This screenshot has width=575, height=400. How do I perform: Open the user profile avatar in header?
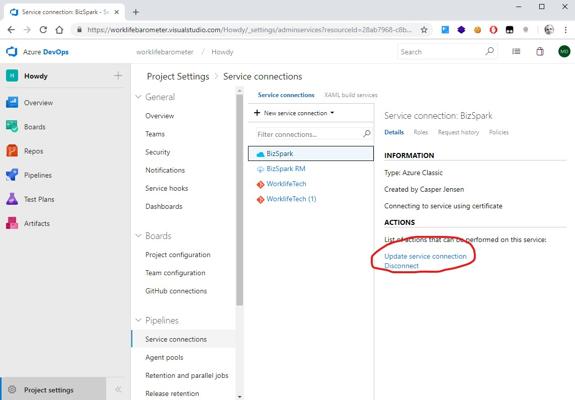pyautogui.click(x=564, y=51)
